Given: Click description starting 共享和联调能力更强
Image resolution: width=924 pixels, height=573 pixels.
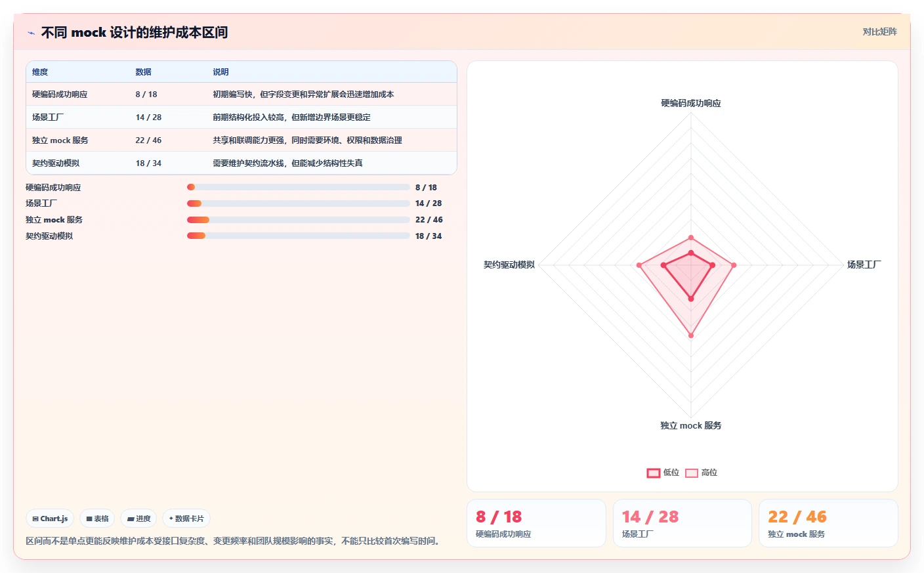Looking at the screenshot, I should (x=307, y=140).
